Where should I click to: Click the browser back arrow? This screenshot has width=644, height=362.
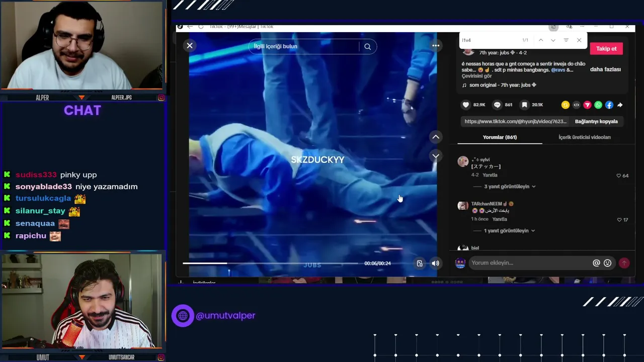click(x=190, y=27)
